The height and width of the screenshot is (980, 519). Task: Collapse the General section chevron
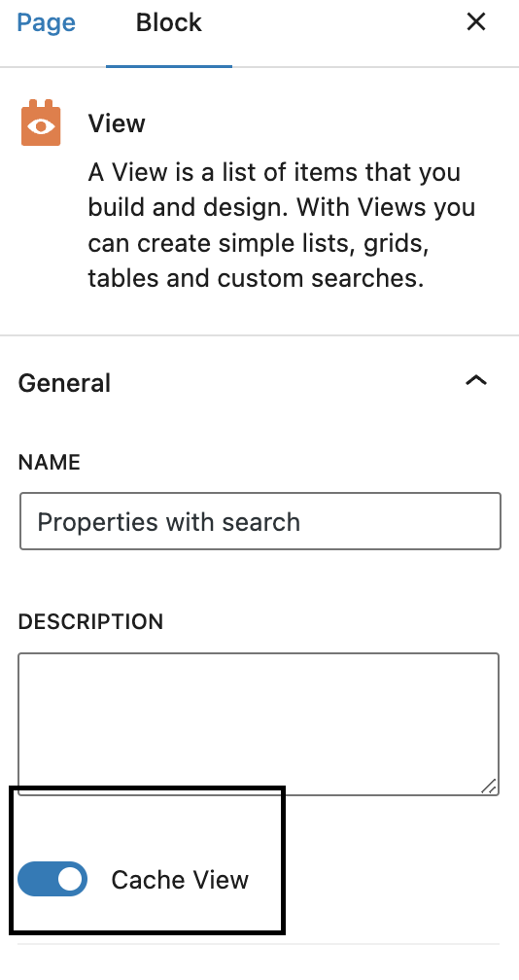[476, 381]
